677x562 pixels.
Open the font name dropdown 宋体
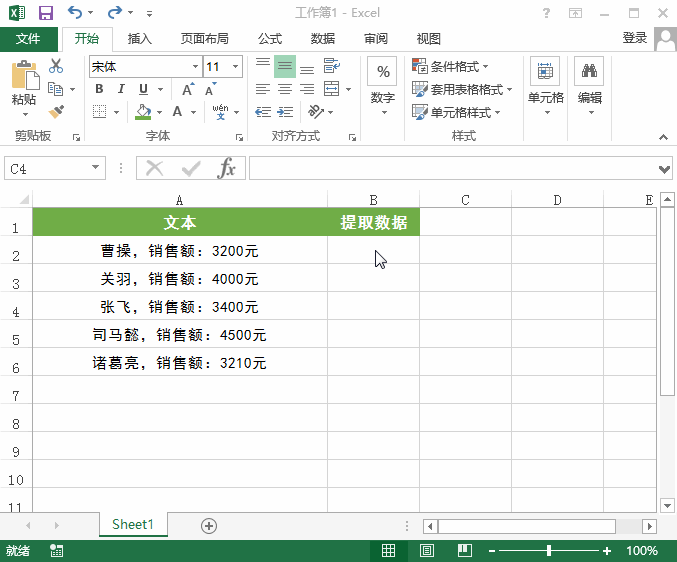click(x=195, y=67)
